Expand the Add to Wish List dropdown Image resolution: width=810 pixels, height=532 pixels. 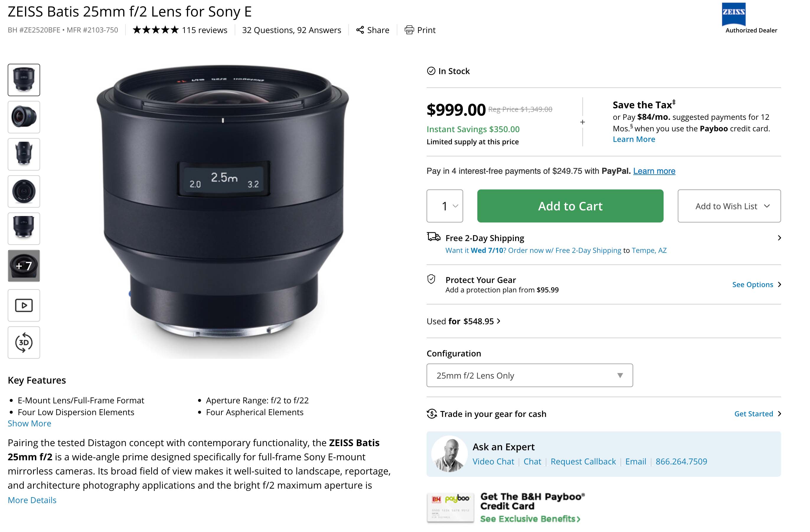[729, 206]
